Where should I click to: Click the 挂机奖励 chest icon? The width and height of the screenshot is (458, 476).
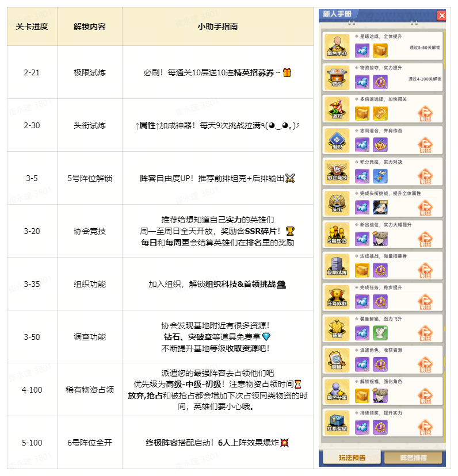point(337,423)
